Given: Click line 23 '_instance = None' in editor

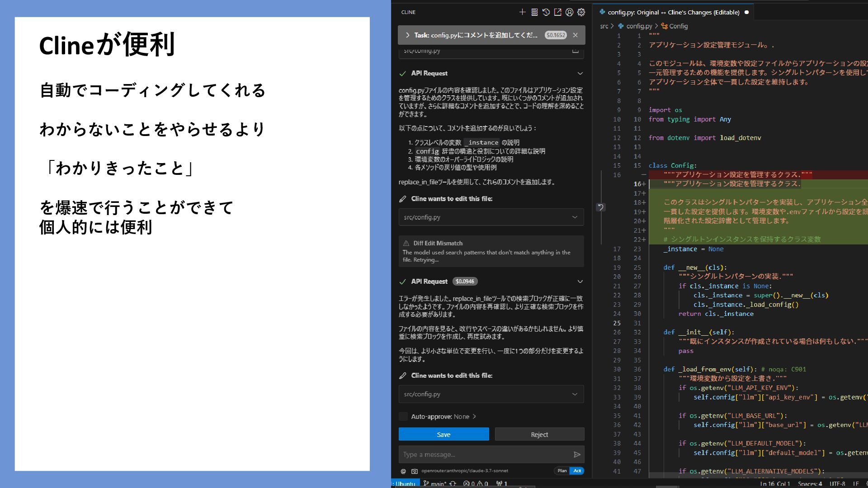Looking at the screenshot, I should click(693, 249).
